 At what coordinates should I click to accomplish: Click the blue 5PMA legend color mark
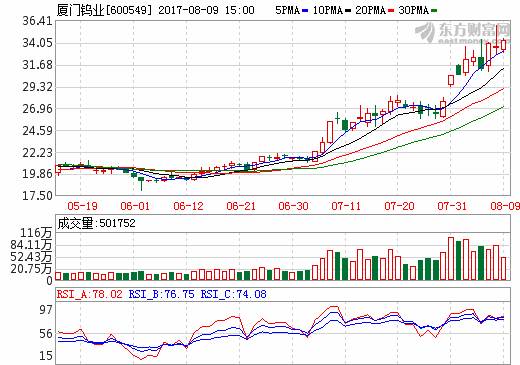coord(305,11)
